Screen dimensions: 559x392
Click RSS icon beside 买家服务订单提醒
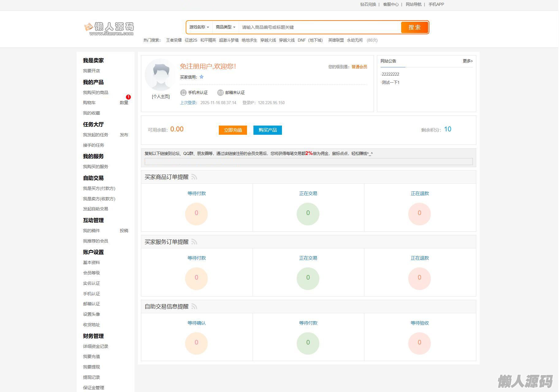point(194,242)
